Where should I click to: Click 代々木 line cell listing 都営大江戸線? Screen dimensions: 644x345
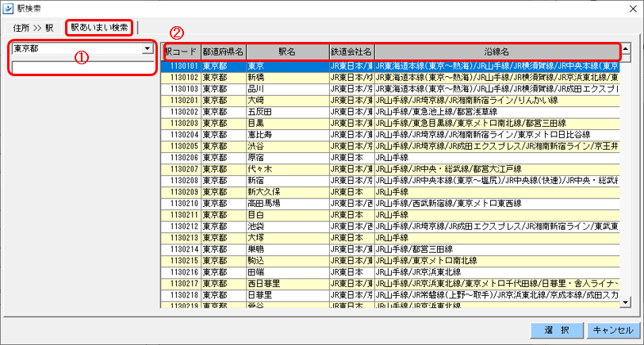(497, 169)
